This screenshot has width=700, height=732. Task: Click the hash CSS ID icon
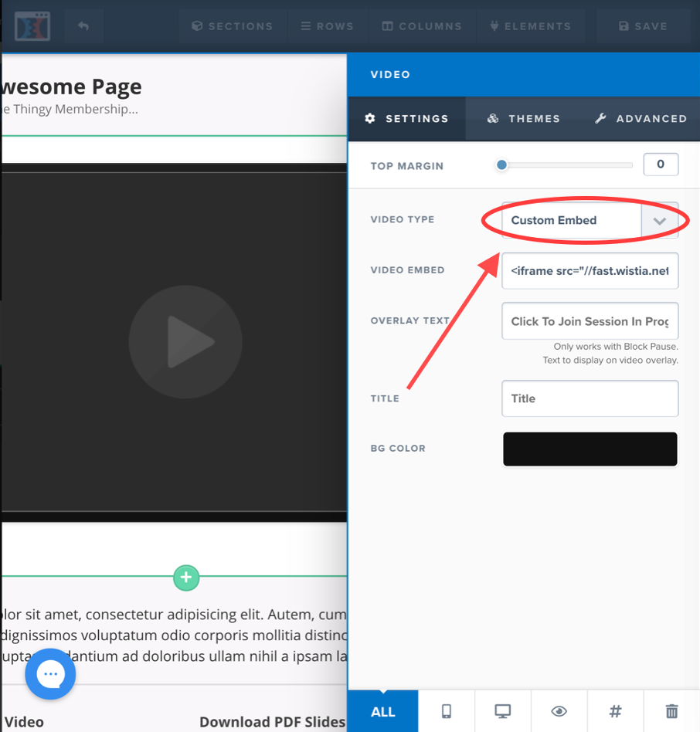tap(616, 711)
